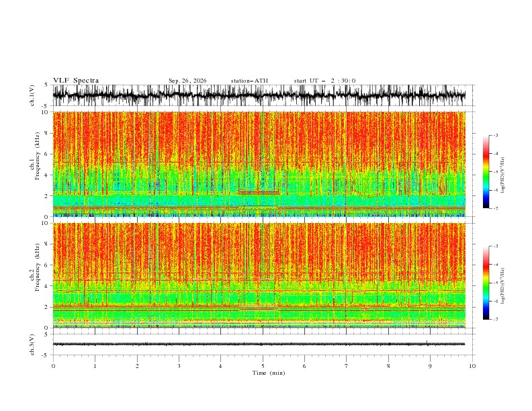The width and height of the screenshot is (532, 411).
Task: Click the ch.1 color scale bar
Action: click(486, 172)
